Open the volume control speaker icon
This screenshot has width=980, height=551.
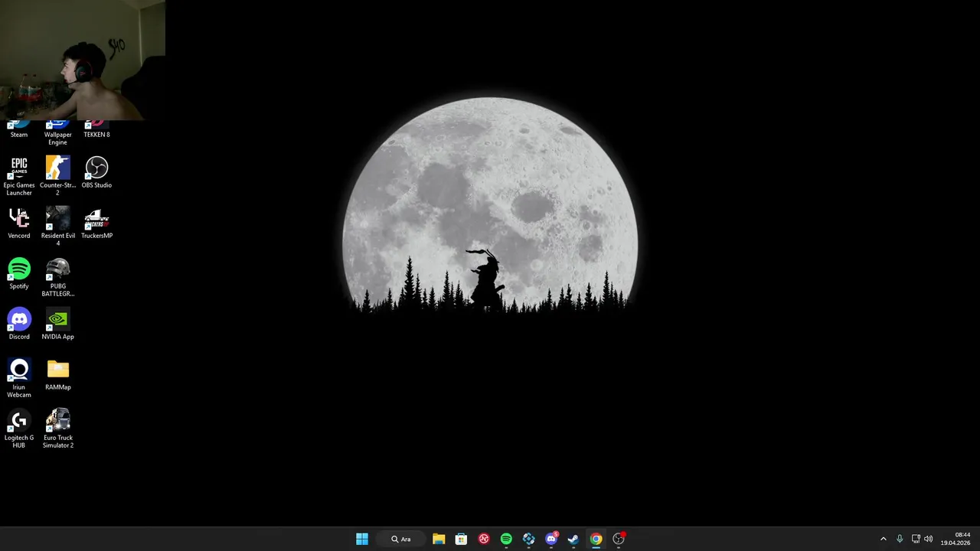pos(929,539)
